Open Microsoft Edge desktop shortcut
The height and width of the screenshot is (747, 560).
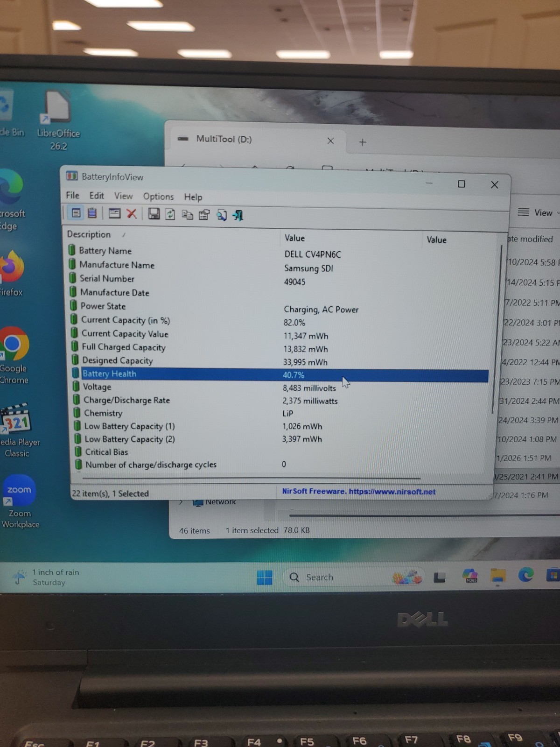pos(12,201)
